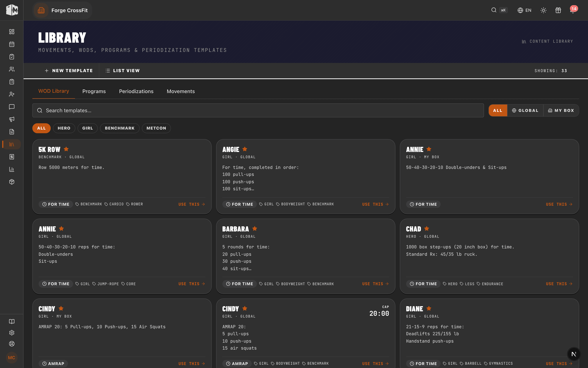Open the billing receipt icon in sidebar
The height and width of the screenshot is (368, 588).
click(12, 157)
